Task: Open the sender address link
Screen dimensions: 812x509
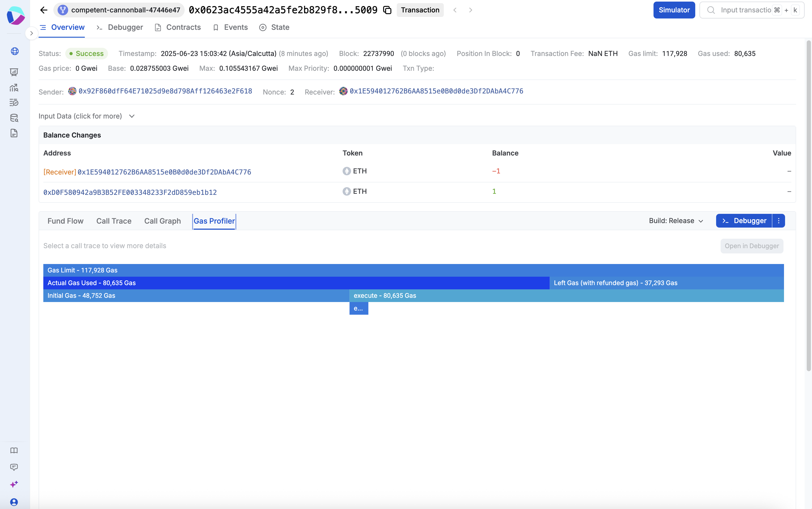Action: 165,91
